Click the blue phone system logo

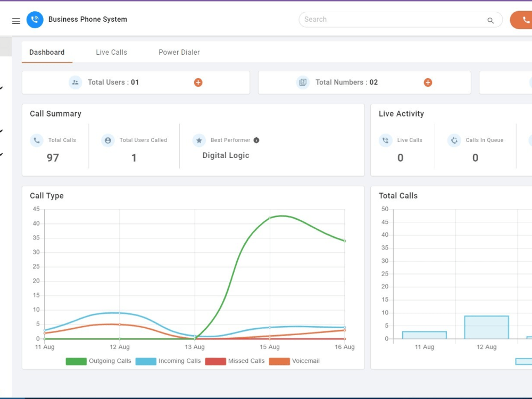click(x=35, y=20)
